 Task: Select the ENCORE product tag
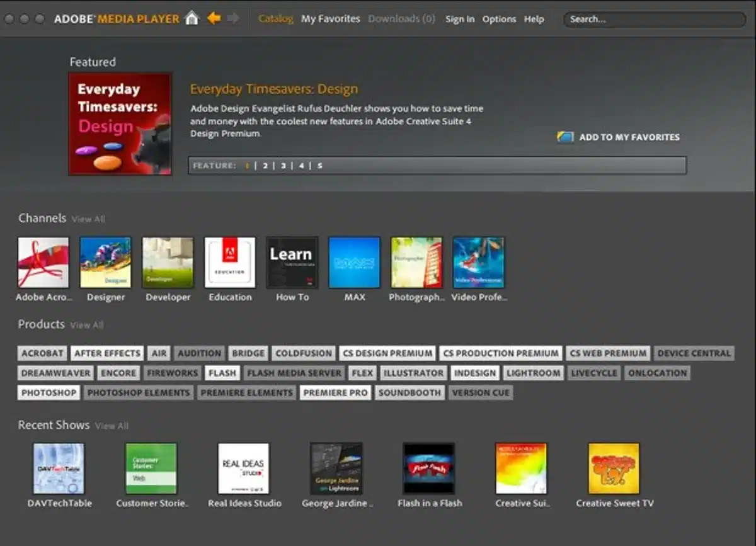(x=118, y=373)
